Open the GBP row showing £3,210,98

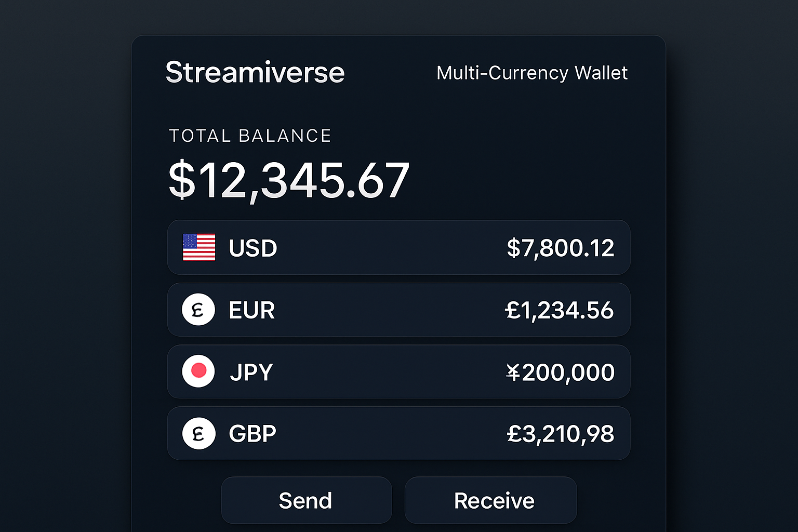coord(398,433)
